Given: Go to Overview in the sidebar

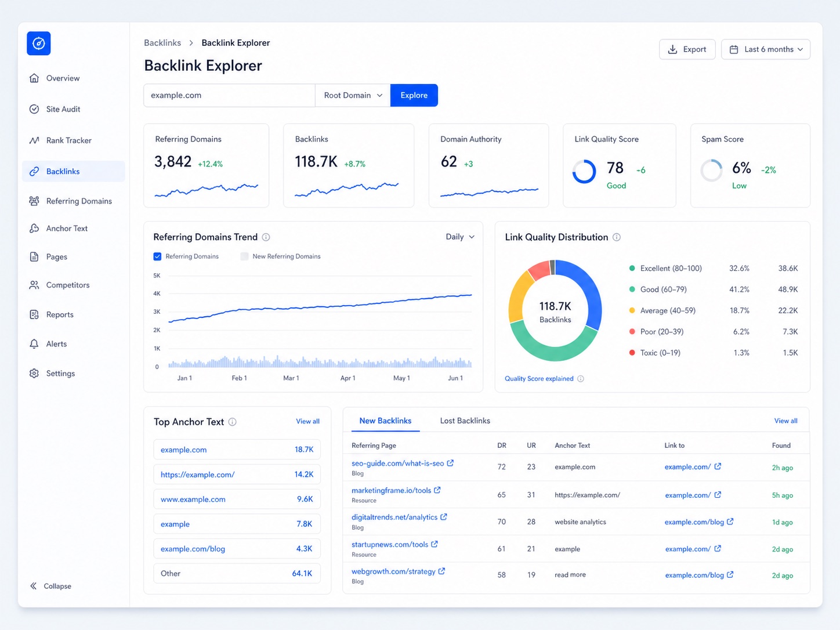Looking at the screenshot, I should point(73,78).
